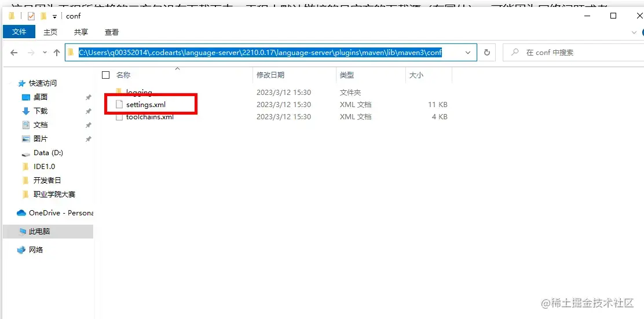Click the 快速访问 star icon
Viewport: 644px width, 319px height.
(22, 83)
